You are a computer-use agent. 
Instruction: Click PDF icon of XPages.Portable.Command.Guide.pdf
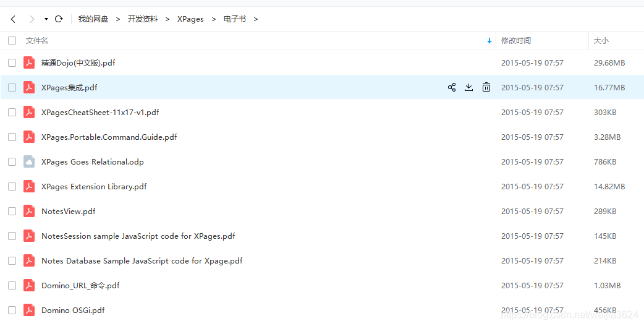point(29,137)
